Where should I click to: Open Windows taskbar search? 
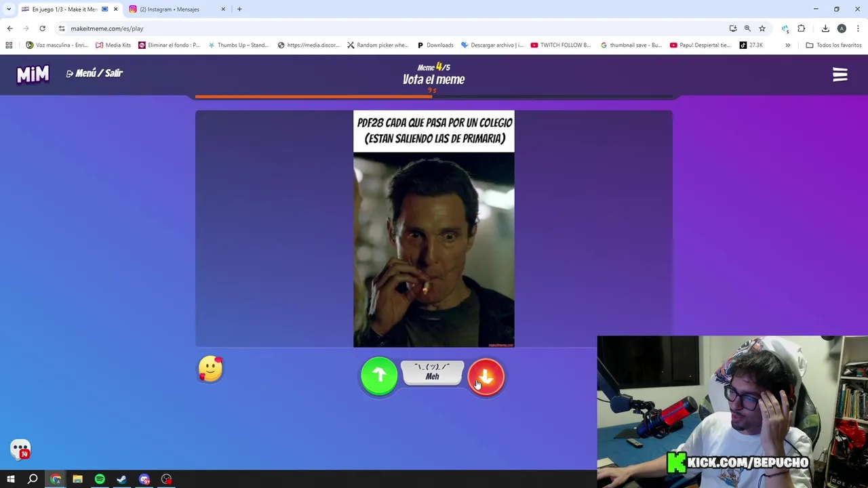tap(33, 479)
